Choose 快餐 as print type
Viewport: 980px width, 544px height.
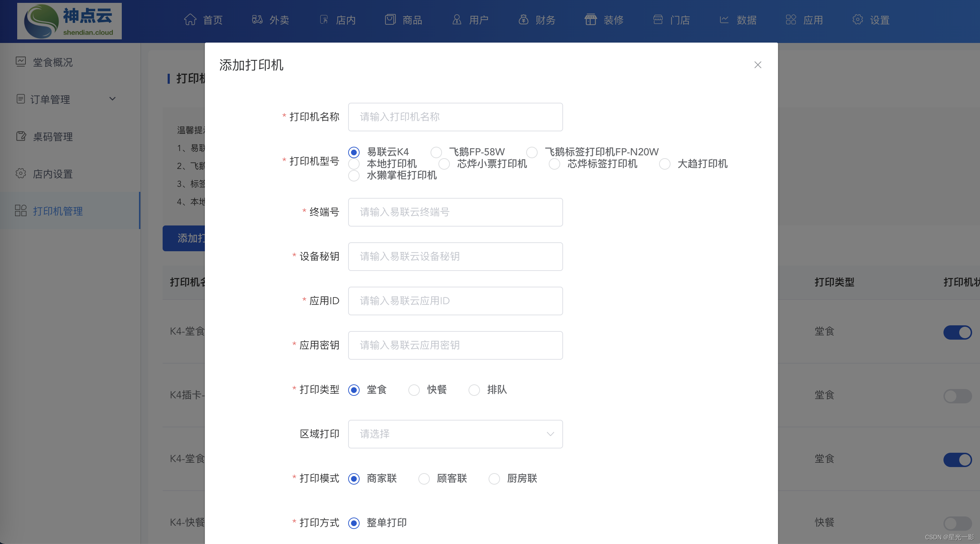414,390
